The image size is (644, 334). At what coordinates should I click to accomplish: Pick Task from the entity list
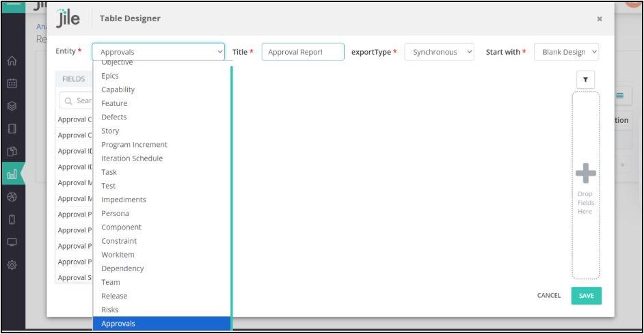coord(161,172)
